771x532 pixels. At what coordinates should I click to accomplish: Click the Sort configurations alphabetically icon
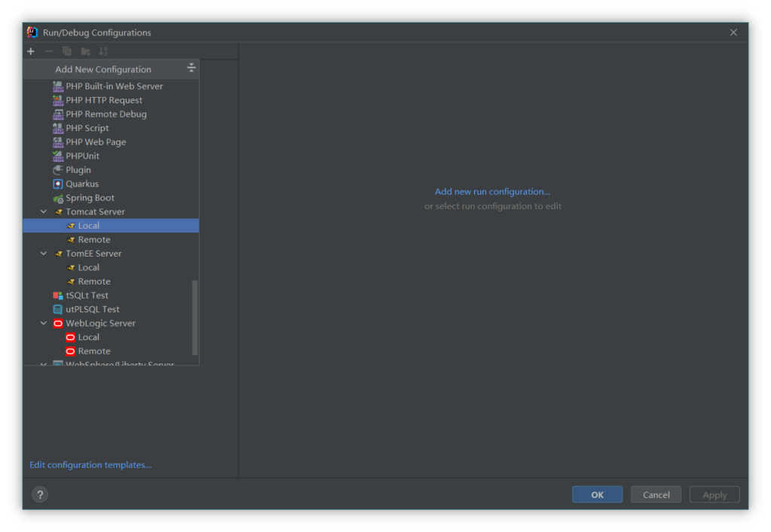click(103, 51)
